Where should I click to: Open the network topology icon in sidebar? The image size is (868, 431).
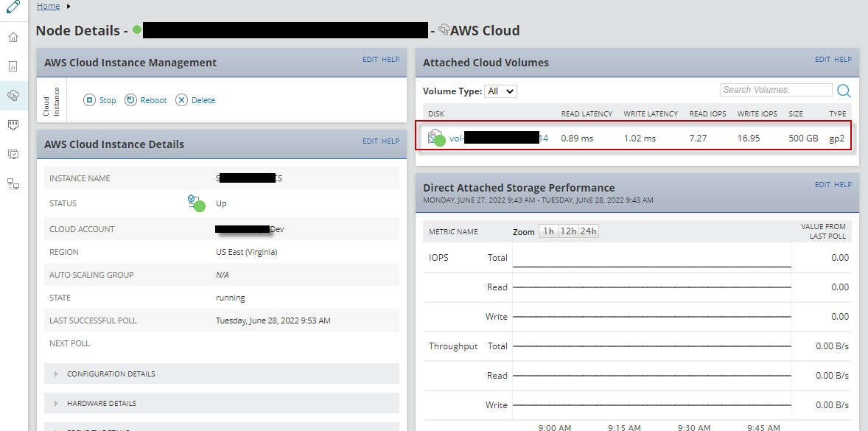coord(13,183)
